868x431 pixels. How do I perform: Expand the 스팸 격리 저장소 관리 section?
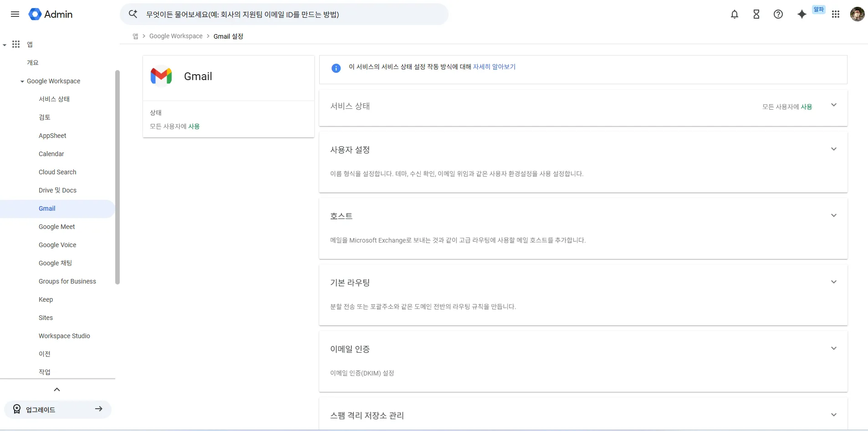point(834,415)
